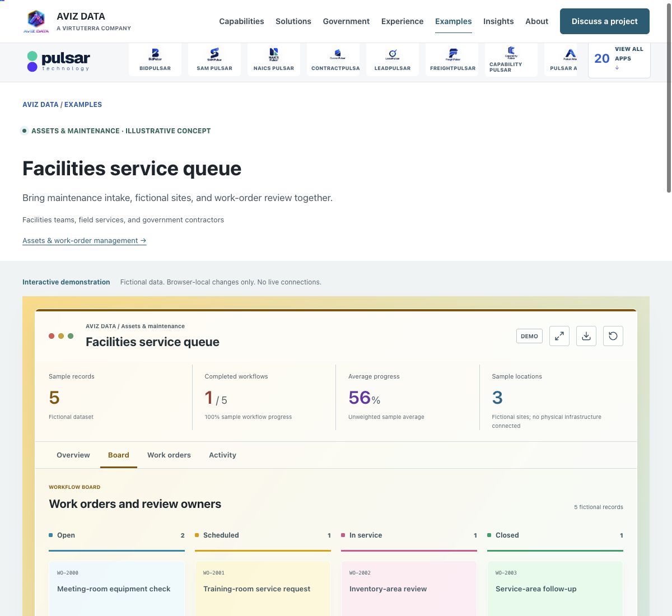
Task: Click the Pulsar technology logo
Action: [58, 61]
